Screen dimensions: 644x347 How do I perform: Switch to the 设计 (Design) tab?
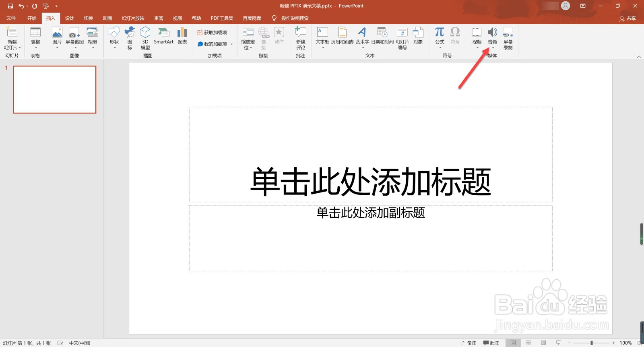pyautogui.click(x=70, y=18)
